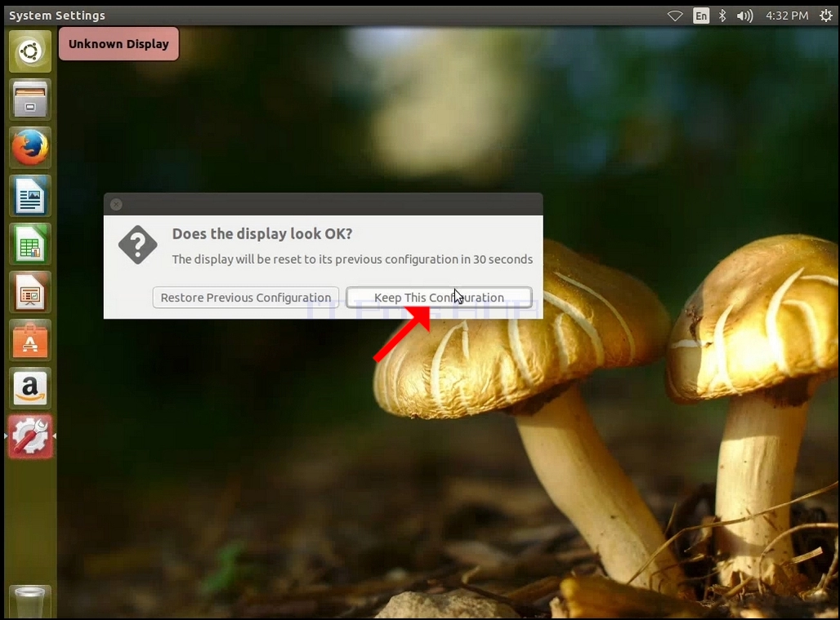Open sound volume indicator
The height and width of the screenshot is (620, 840).
click(x=744, y=16)
